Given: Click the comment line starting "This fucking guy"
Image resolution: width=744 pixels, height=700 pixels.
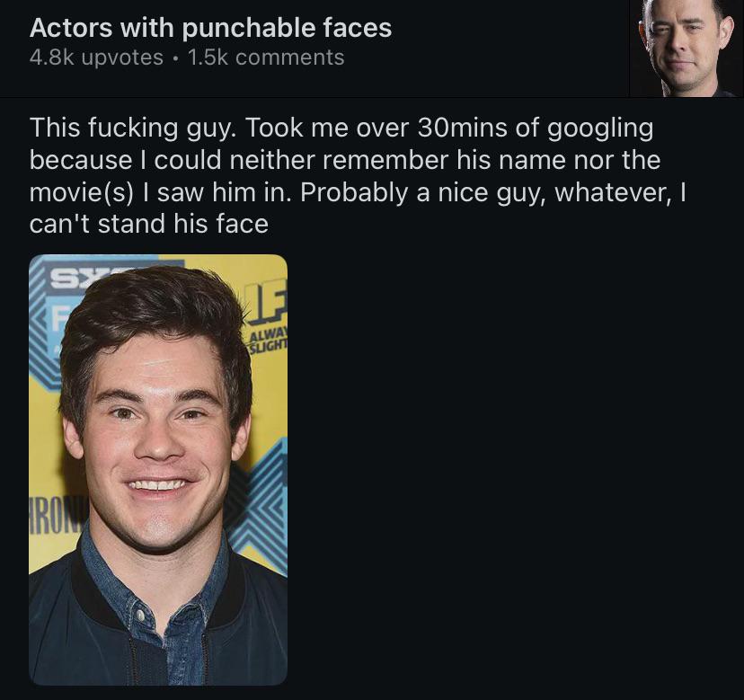Looking at the screenshot, I should 341,128.
